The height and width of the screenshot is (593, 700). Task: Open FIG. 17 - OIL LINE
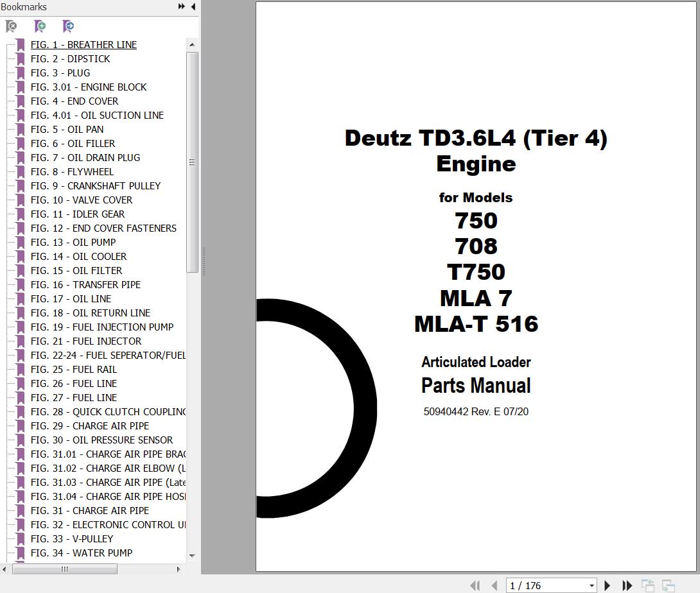pyautogui.click(x=71, y=299)
